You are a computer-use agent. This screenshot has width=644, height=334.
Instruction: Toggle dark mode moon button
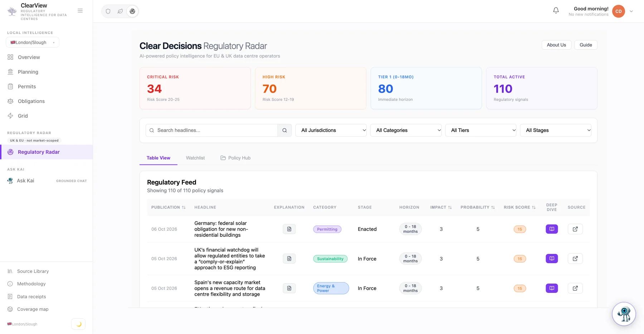[x=78, y=324]
